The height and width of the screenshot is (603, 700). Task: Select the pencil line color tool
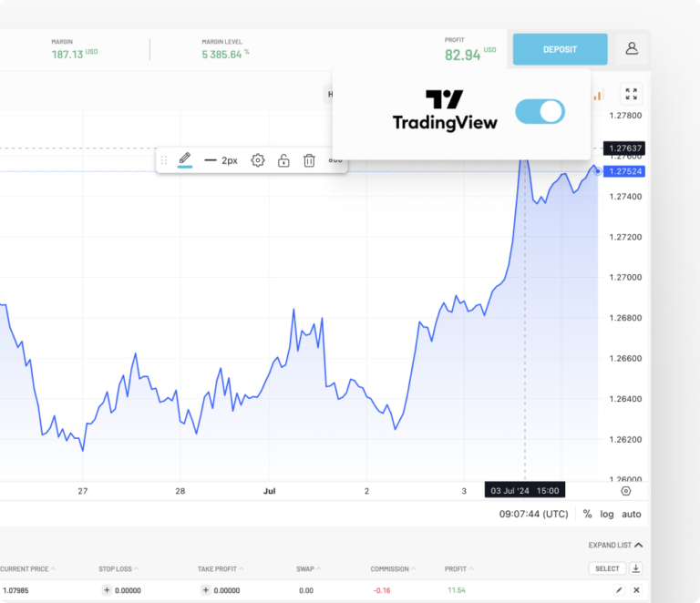[185, 159]
